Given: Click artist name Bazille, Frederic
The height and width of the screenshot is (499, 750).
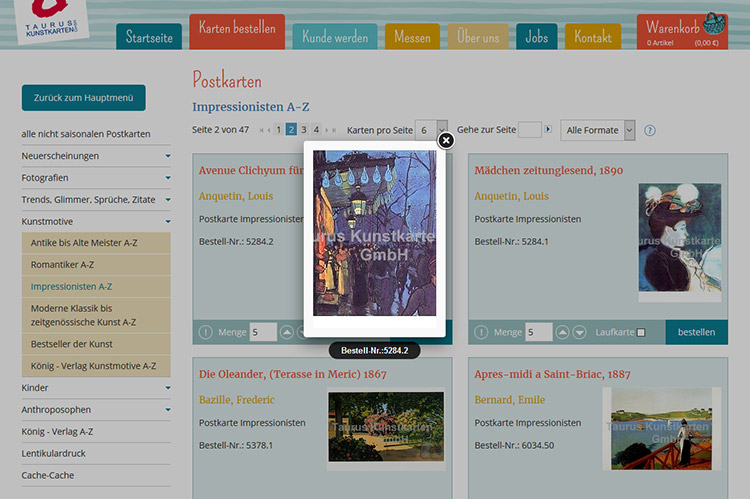Looking at the screenshot, I should coord(237,400).
